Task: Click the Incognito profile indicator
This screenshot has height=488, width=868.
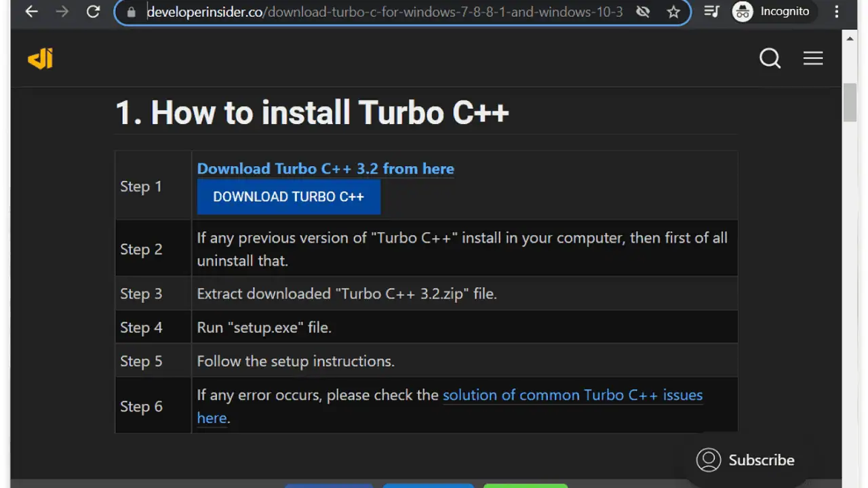Action: tap(771, 12)
